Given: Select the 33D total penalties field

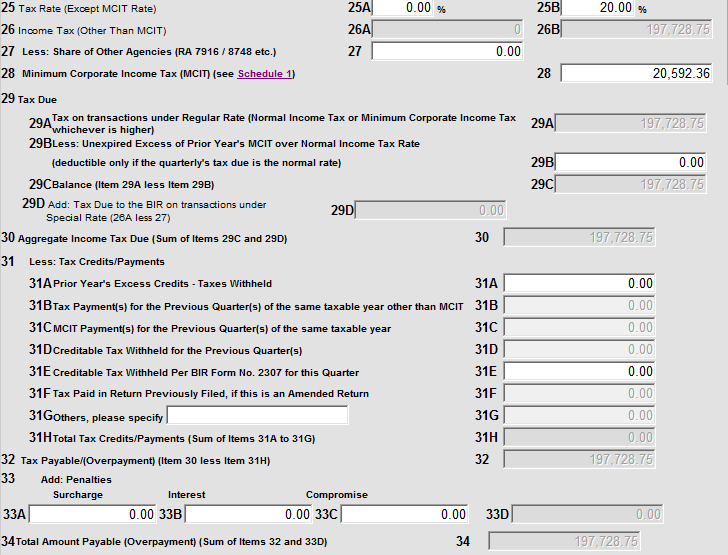Looking at the screenshot, I should tap(588, 514).
